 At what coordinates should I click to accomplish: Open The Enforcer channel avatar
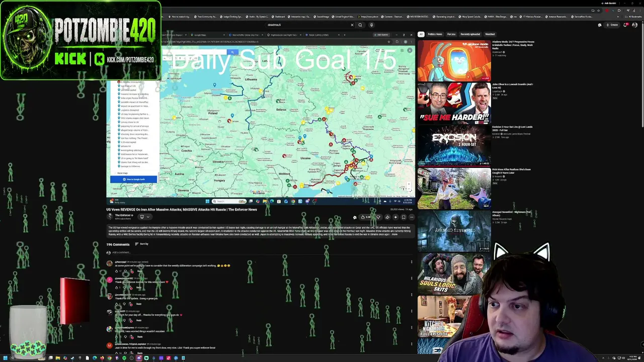click(x=110, y=217)
